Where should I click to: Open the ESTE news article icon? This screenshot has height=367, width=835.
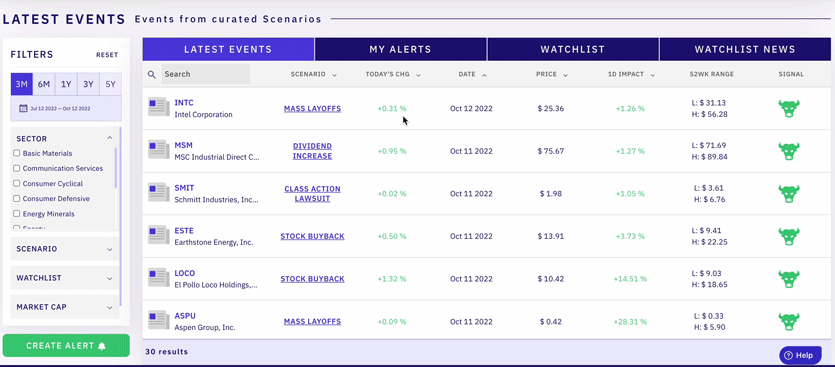coord(159,235)
